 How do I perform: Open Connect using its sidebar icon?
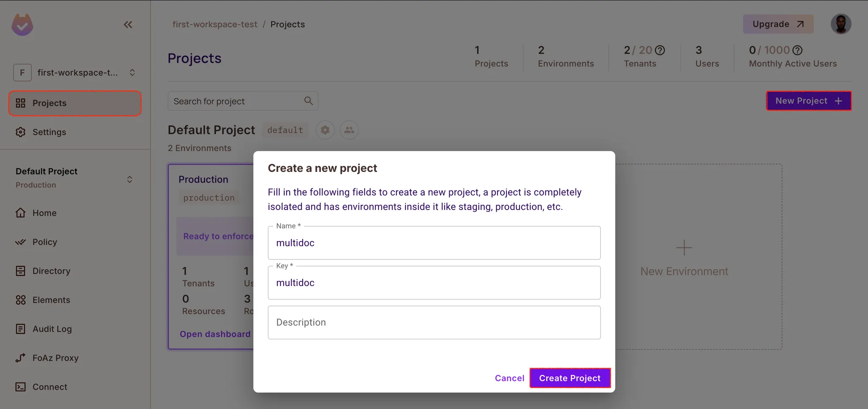click(21, 387)
